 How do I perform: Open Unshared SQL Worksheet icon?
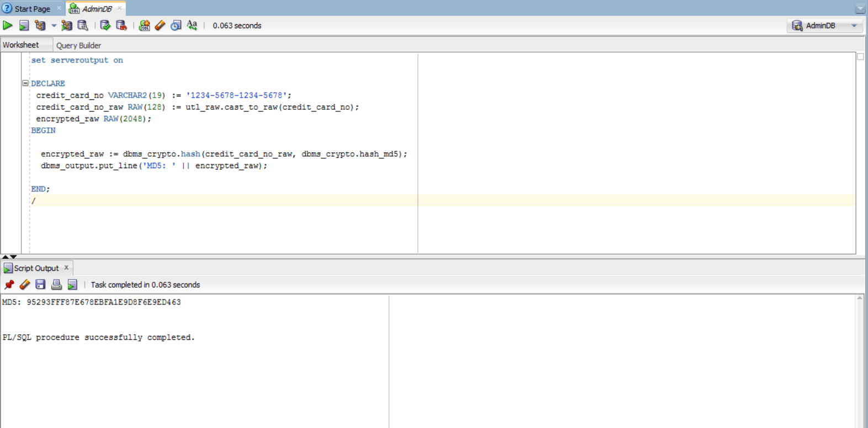click(x=144, y=25)
